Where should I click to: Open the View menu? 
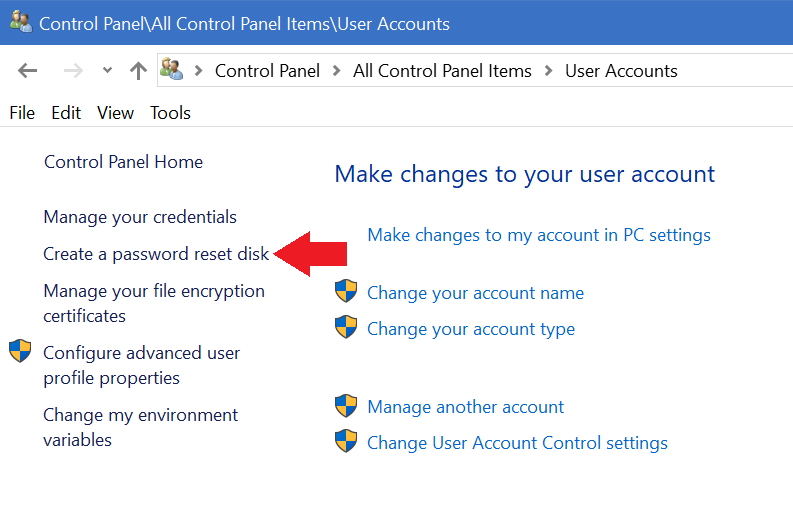pyautogui.click(x=115, y=113)
